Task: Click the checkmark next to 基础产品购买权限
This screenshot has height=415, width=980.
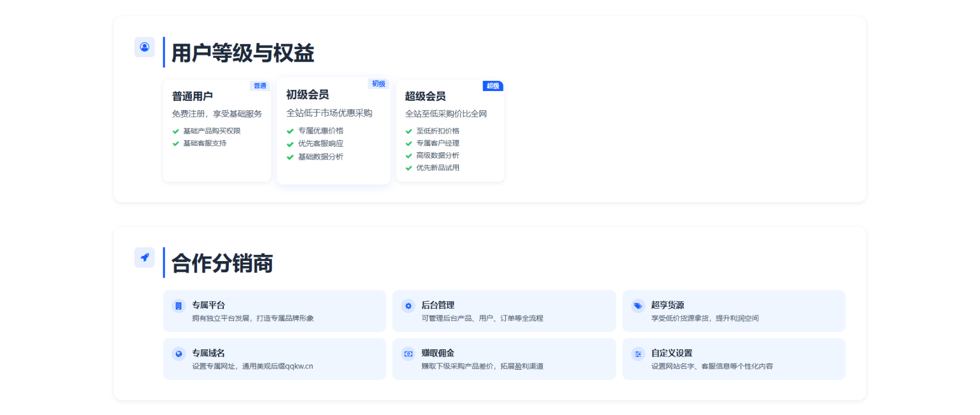Action: click(176, 131)
